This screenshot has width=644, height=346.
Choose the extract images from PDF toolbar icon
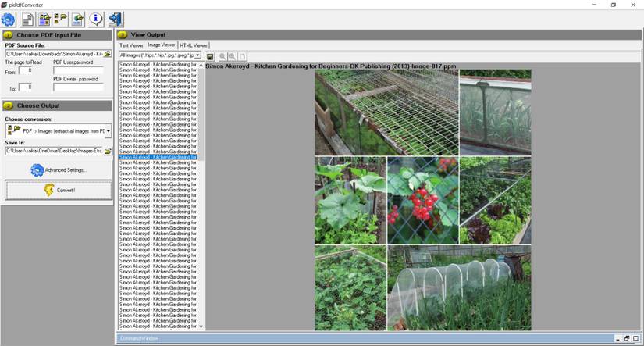61,20
